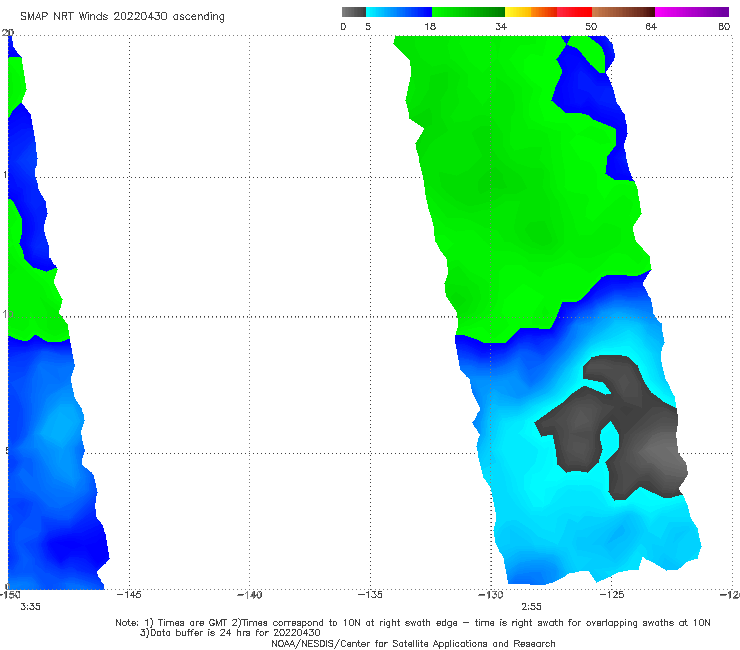Click the color bar label '34'
740x650 pixels.
point(501,27)
